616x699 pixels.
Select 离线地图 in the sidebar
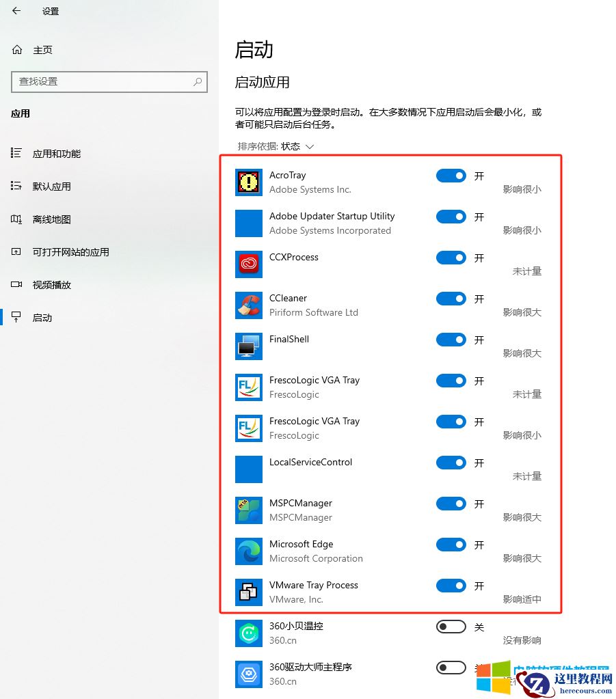coord(51,219)
